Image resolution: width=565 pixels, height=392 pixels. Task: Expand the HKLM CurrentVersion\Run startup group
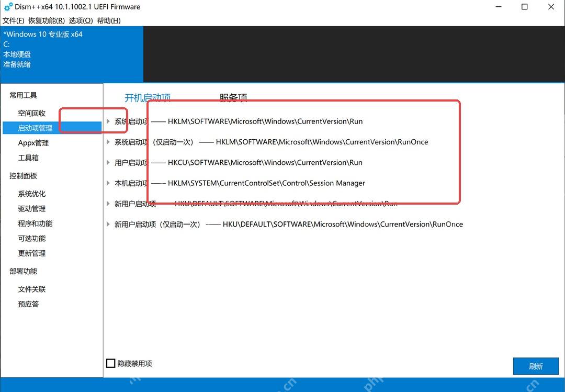108,121
